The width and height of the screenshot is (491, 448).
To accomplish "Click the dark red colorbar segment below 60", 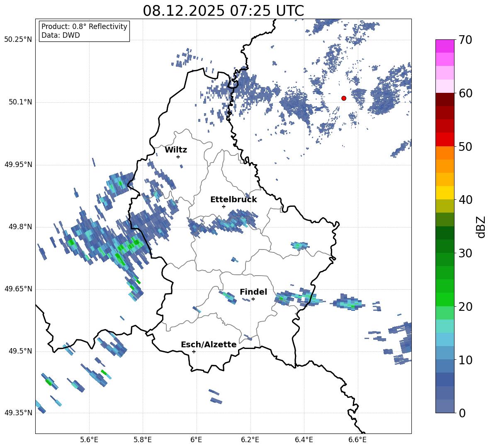I will (445, 99).
